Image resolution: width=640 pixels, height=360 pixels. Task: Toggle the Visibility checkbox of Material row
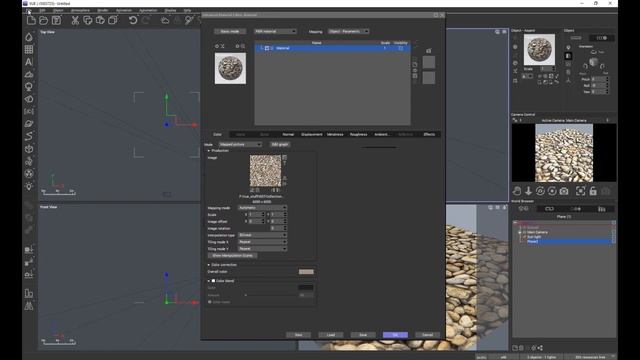coord(400,48)
